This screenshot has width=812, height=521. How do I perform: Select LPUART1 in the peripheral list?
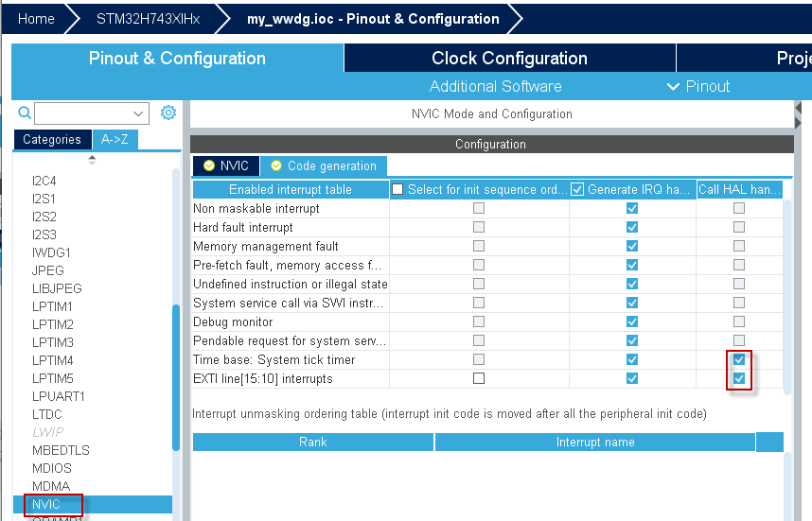pos(58,396)
